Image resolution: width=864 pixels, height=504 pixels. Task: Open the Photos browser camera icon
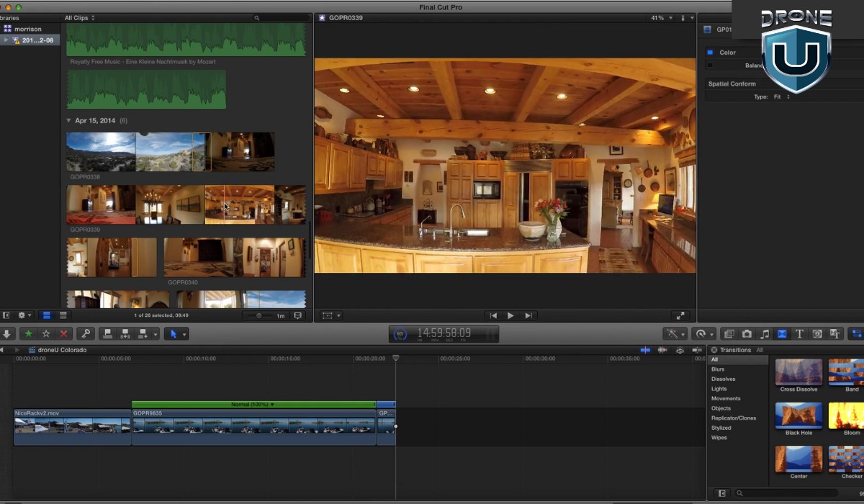click(x=747, y=334)
